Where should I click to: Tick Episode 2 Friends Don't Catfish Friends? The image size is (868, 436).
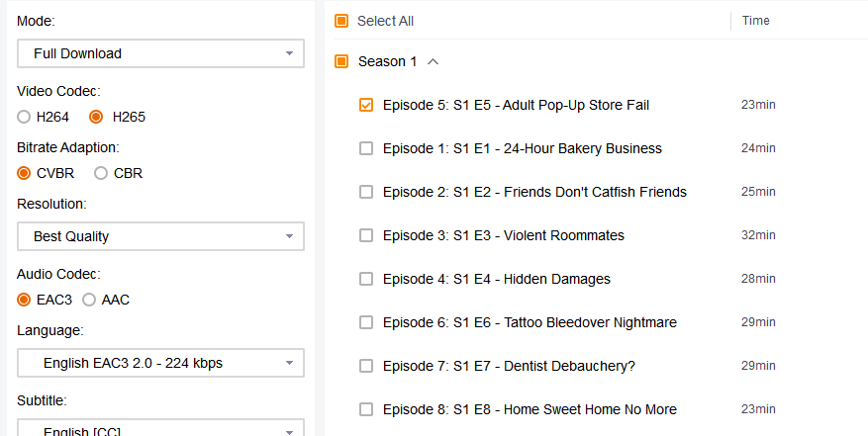point(366,192)
